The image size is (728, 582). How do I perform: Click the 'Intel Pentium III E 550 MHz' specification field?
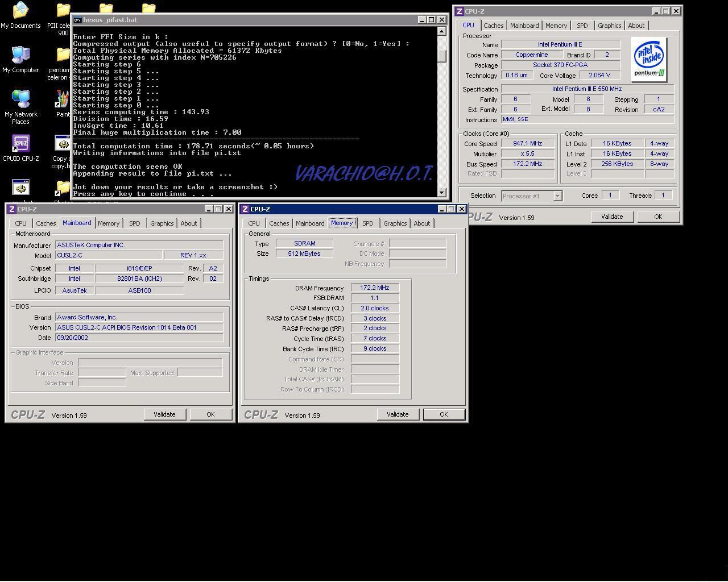588,89
